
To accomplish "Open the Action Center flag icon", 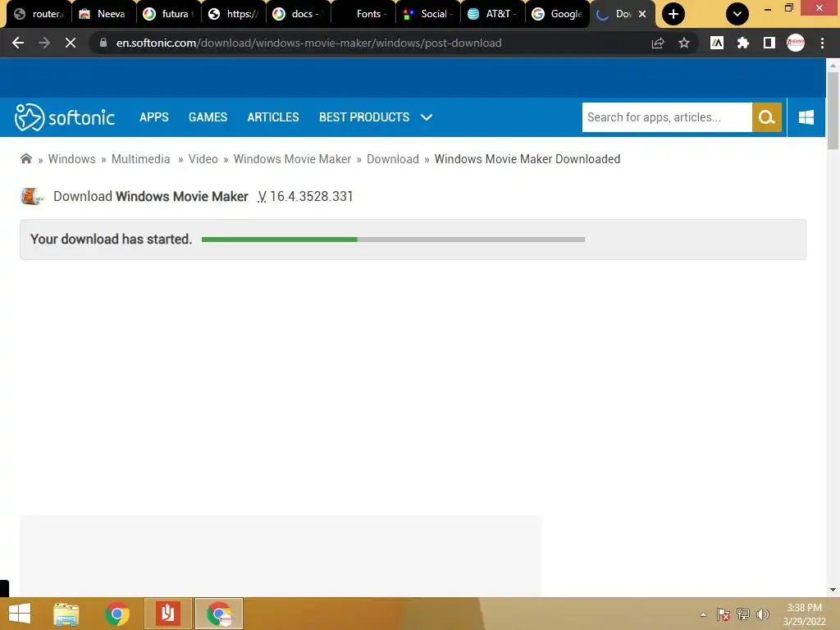I will (724, 614).
